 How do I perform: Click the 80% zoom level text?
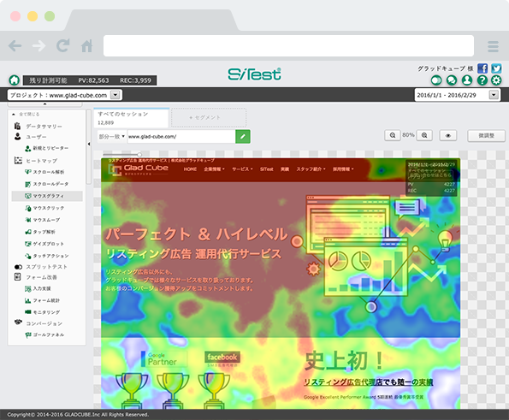click(408, 134)
